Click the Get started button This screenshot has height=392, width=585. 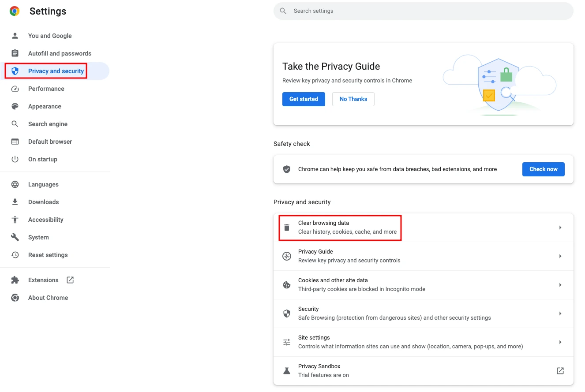point(304,99)
